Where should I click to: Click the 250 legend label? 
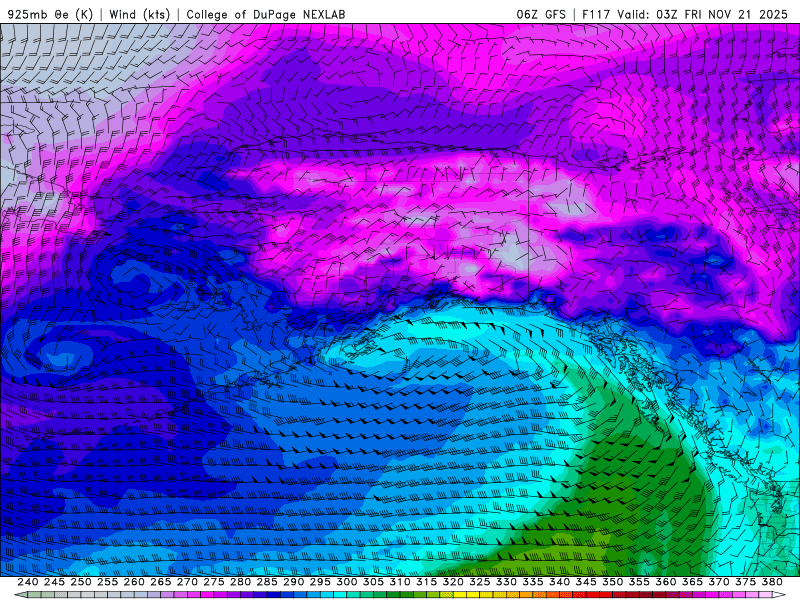click(x=81, y=582)
